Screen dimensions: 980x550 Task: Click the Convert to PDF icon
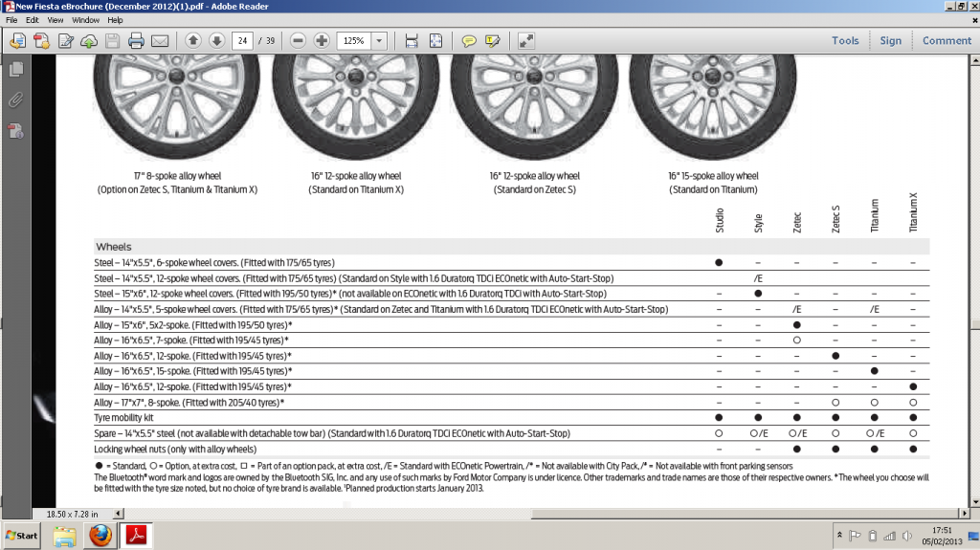point(41,41)
